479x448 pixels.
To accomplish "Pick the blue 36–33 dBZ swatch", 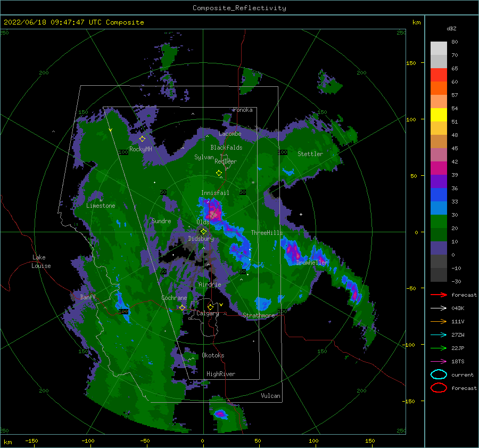I will coord(439,194).
